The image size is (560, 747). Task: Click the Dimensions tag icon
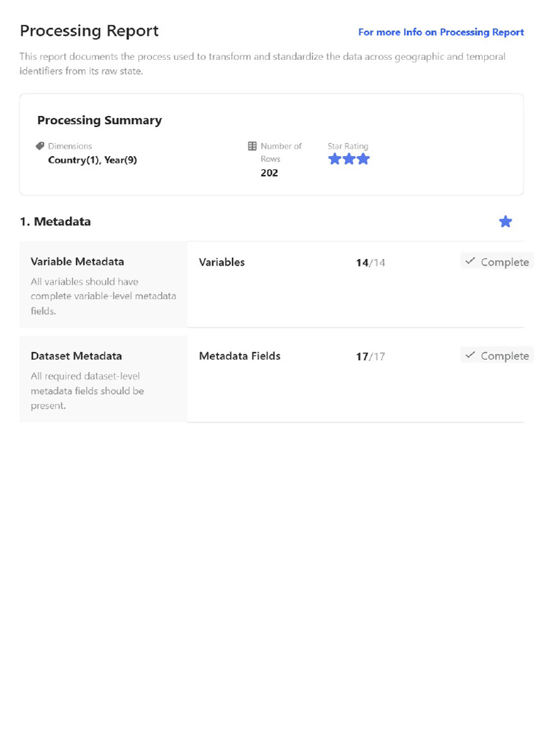[x=40, y=146]
